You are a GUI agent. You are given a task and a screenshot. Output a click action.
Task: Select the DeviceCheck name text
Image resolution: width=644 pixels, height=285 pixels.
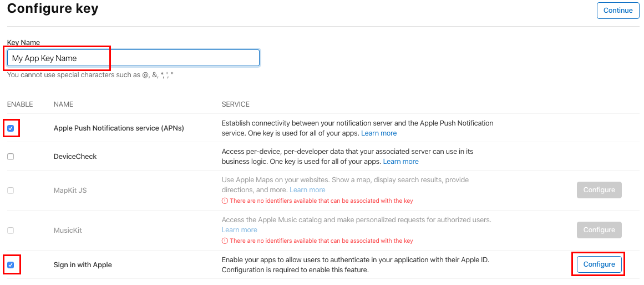(x=75, y=157)
